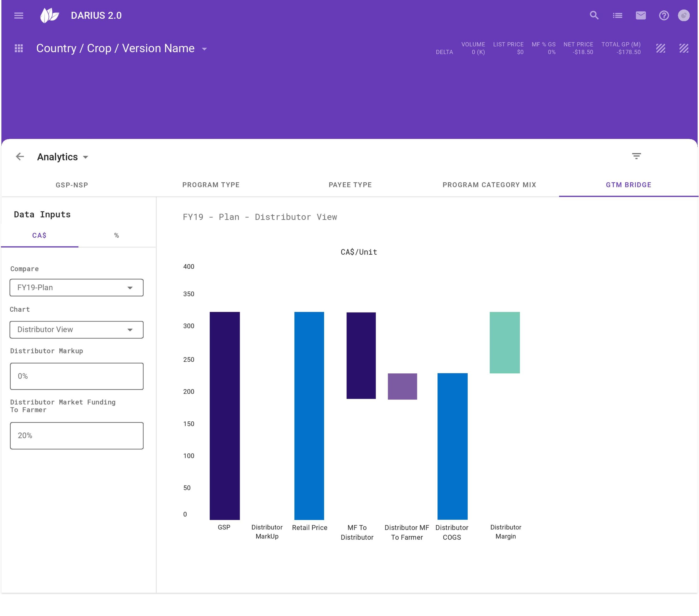699x616 pixels.
Task: Click the back arrow beside Analytics
Action: [x=20, y=157]
